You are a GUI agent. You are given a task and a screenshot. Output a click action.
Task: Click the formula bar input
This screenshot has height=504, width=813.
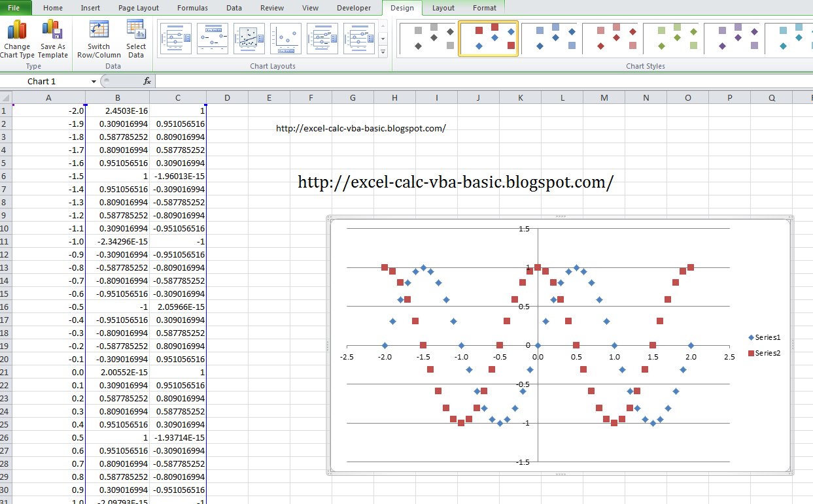484,82
